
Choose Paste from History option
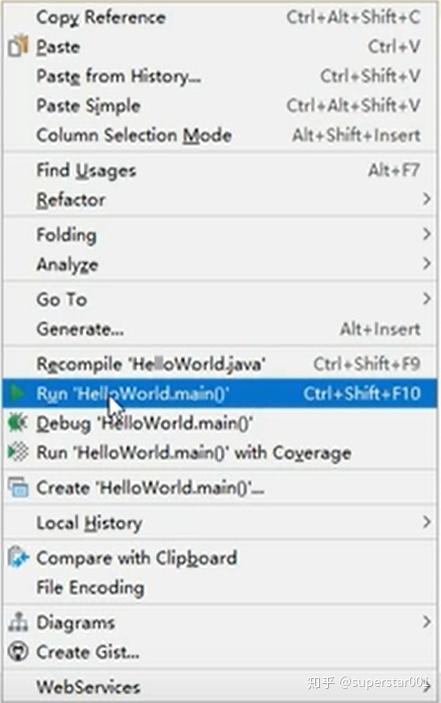pyautogui.click(x=220, y=76)
